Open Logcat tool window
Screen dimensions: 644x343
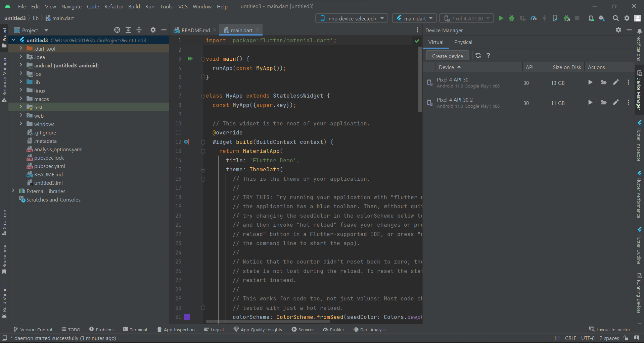click(214, 330)
